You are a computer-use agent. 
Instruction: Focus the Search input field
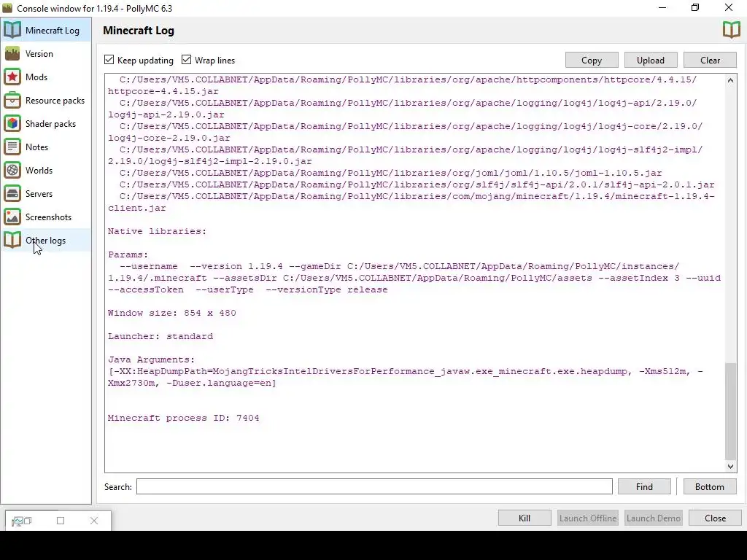point(374,486)
